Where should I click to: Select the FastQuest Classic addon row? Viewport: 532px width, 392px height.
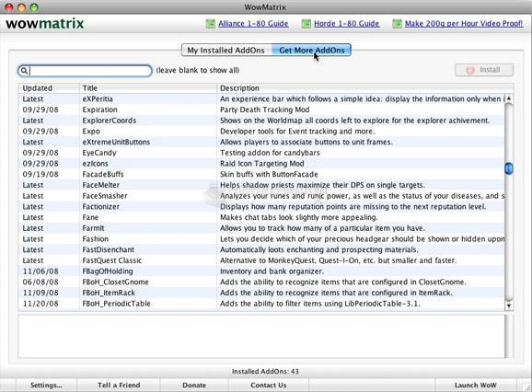[x=261, y=260]
